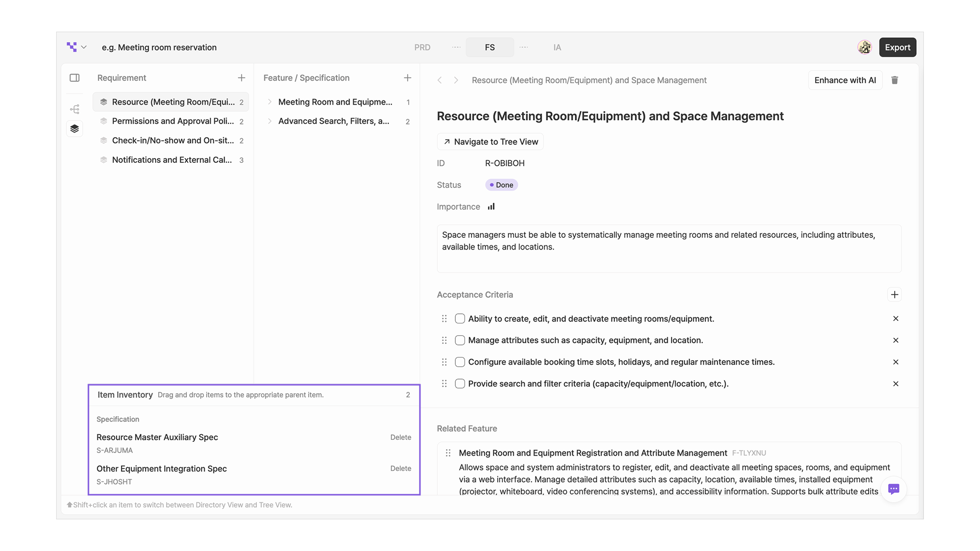
Task: Expand 'Advanced Search, Filters, a...' feature
Action: (x=269, y=121)
